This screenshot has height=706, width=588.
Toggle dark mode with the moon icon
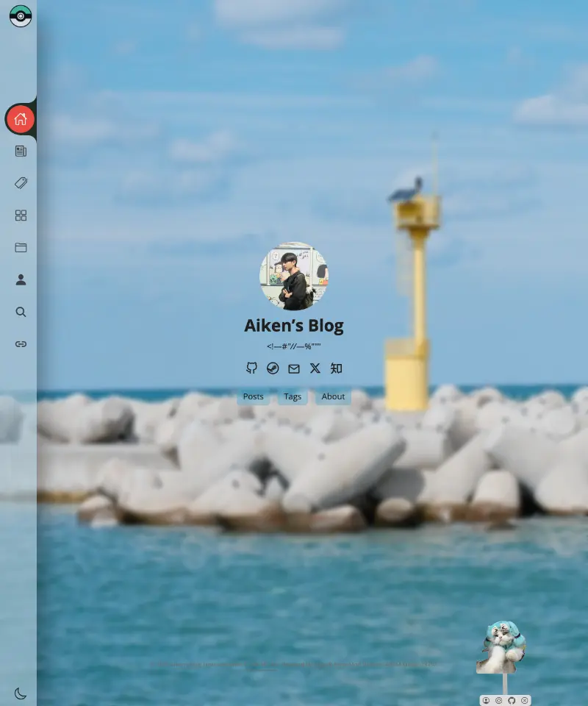[21, 693]
